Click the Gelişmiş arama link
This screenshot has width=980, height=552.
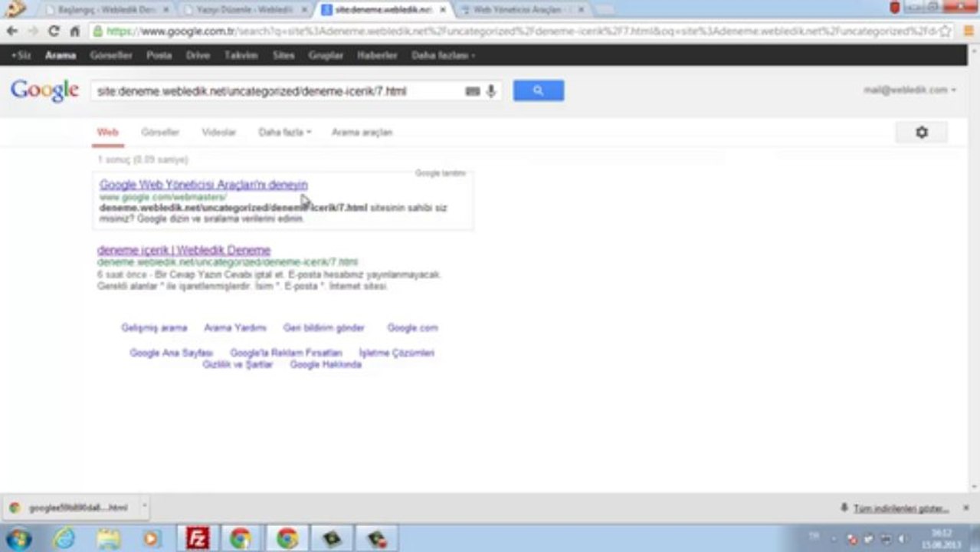tap(154, 328)
